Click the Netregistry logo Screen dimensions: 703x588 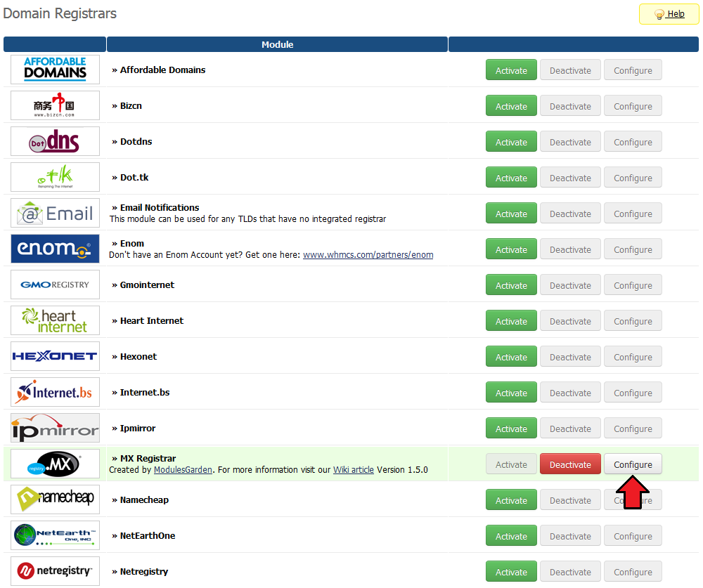pyautogui.click(x=55, y=571)
